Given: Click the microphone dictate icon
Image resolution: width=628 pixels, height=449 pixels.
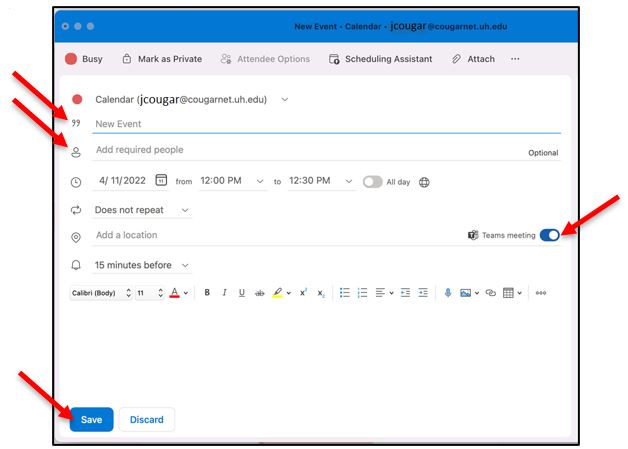Looking at the screenshot, I should [x=447, y=293].
